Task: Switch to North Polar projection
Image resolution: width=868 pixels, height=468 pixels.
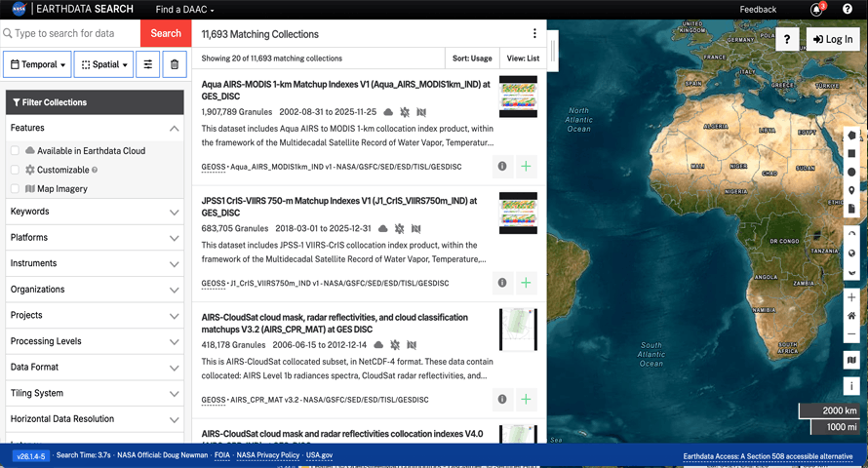Action: click(x=851, y=234)
